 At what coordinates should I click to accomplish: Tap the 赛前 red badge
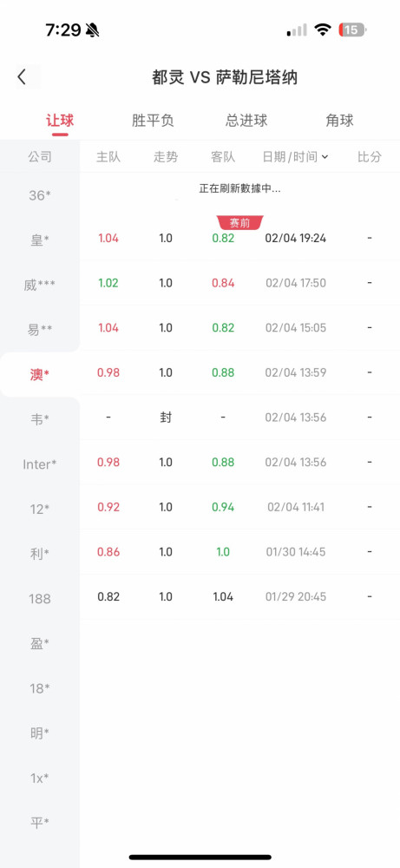(x=240, y=222)
